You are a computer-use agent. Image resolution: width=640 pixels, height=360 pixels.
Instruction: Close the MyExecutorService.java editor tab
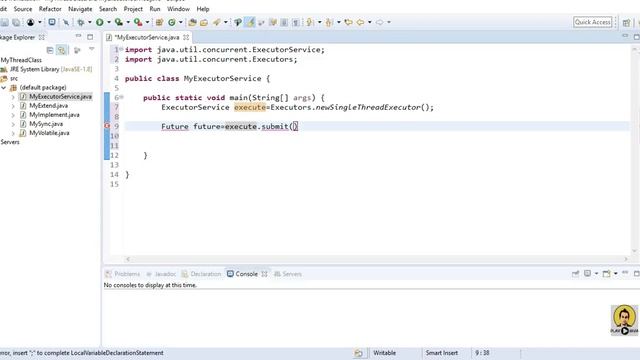(x=186, y=37)
